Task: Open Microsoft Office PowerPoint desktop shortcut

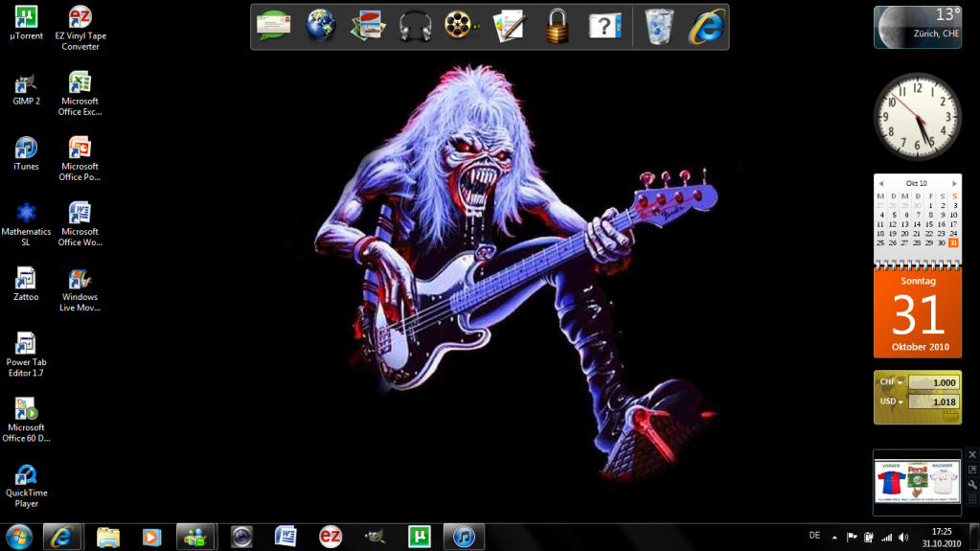Action: click(x=80, y=159)
